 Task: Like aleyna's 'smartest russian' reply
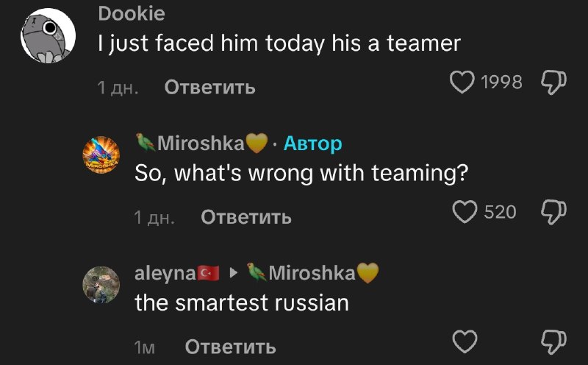(465, 341)
